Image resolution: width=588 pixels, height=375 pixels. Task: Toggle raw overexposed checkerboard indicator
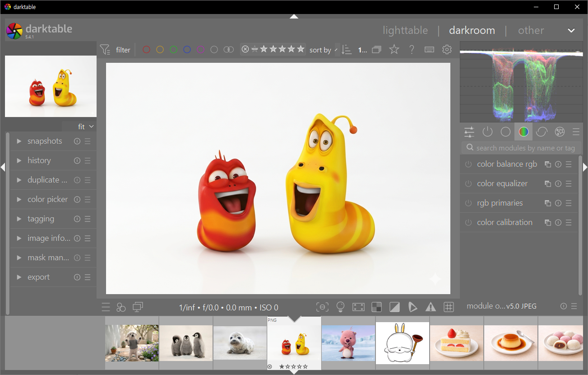point(376,307)
